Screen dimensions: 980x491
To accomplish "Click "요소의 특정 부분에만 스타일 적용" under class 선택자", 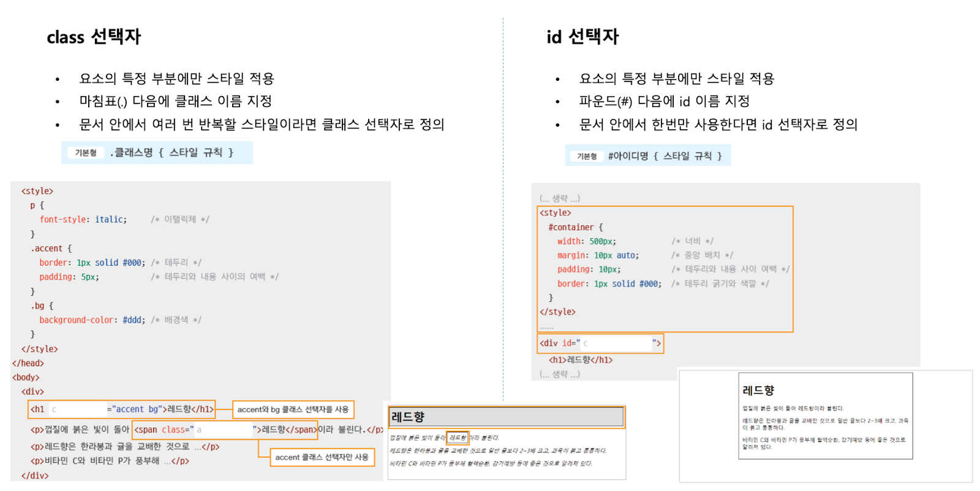I will tap(177, 78).
